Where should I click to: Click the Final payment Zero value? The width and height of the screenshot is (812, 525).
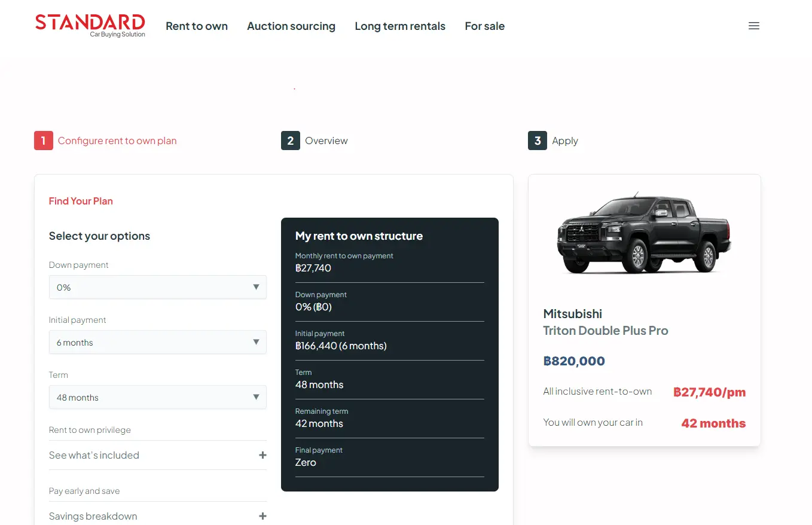306,462
